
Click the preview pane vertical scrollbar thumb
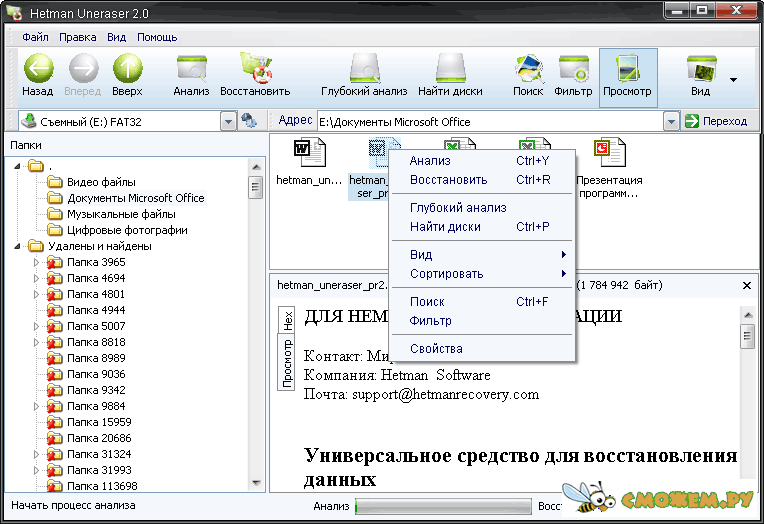[747, 336]
